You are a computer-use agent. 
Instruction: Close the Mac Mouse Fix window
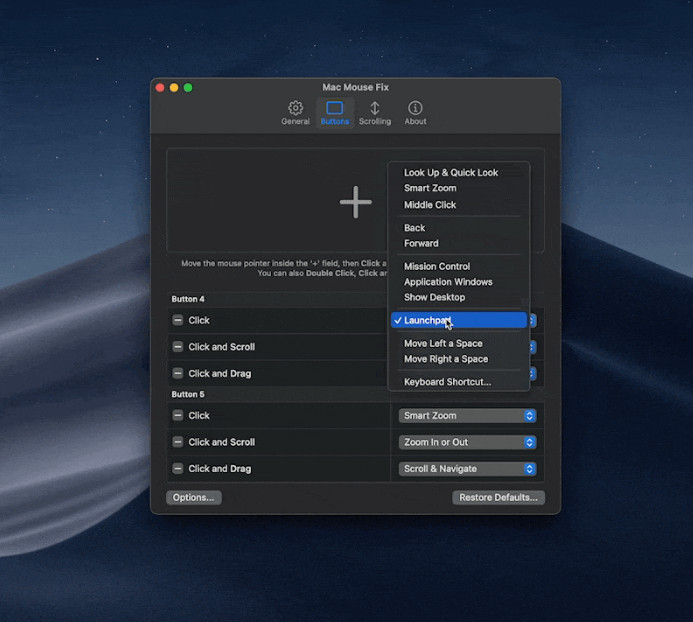(x=160, y=88)
